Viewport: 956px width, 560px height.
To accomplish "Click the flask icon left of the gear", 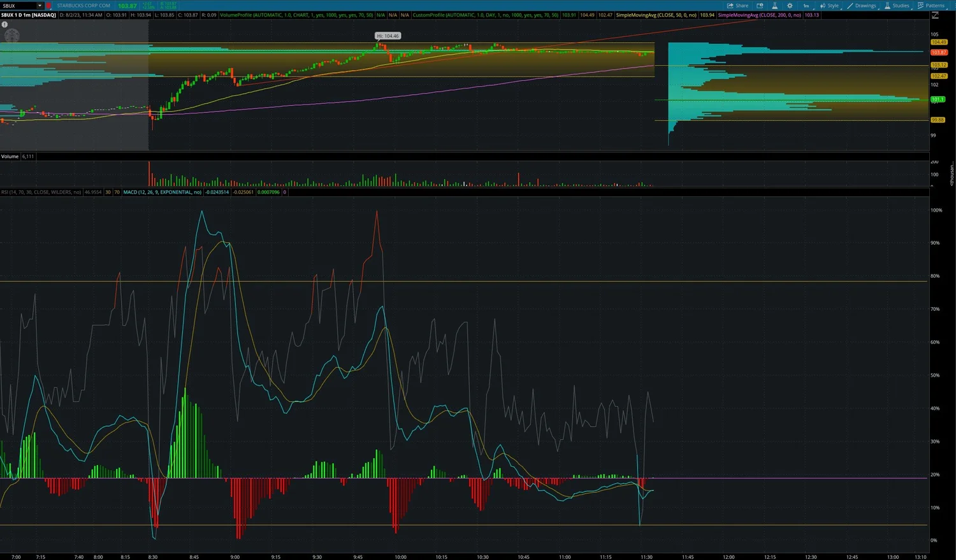I will point(775,5).
